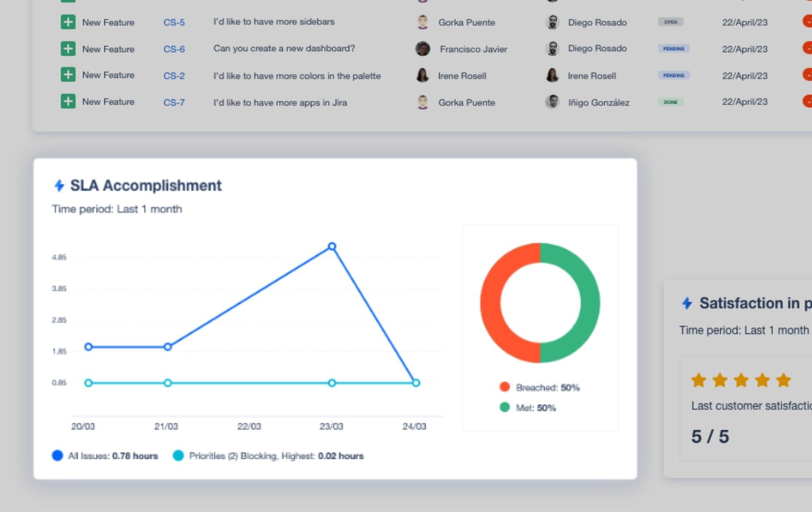Click the peak data point at 23/03
Screen dimensions: 812x512
click(x=332, y=246)
